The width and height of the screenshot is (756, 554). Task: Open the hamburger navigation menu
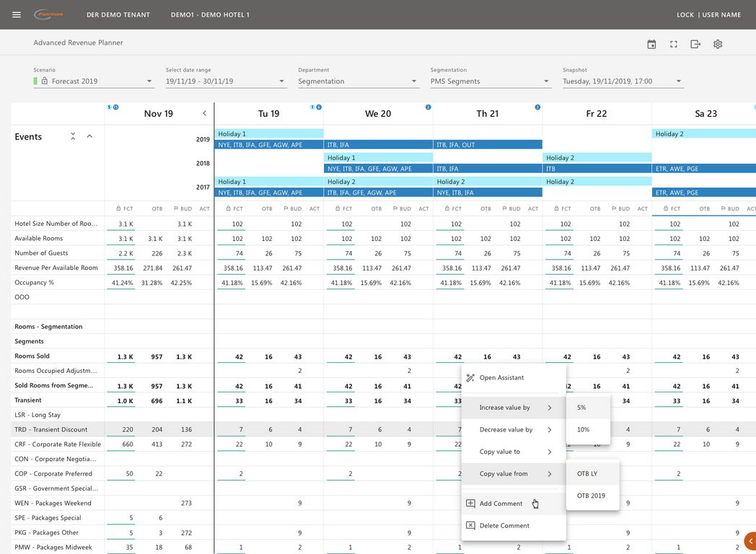pyautogui.click(x=17, y=14)
